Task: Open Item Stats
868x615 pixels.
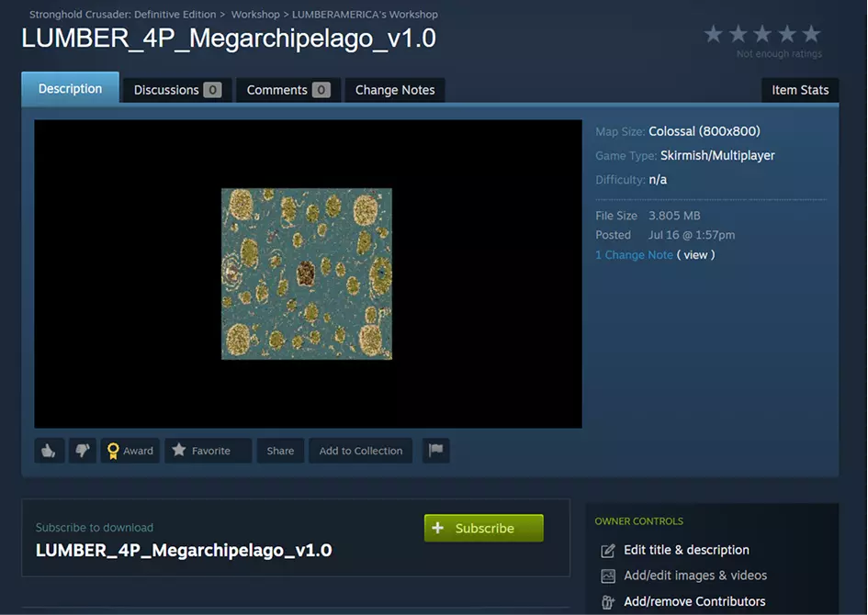Action: [x=800, y=90]
